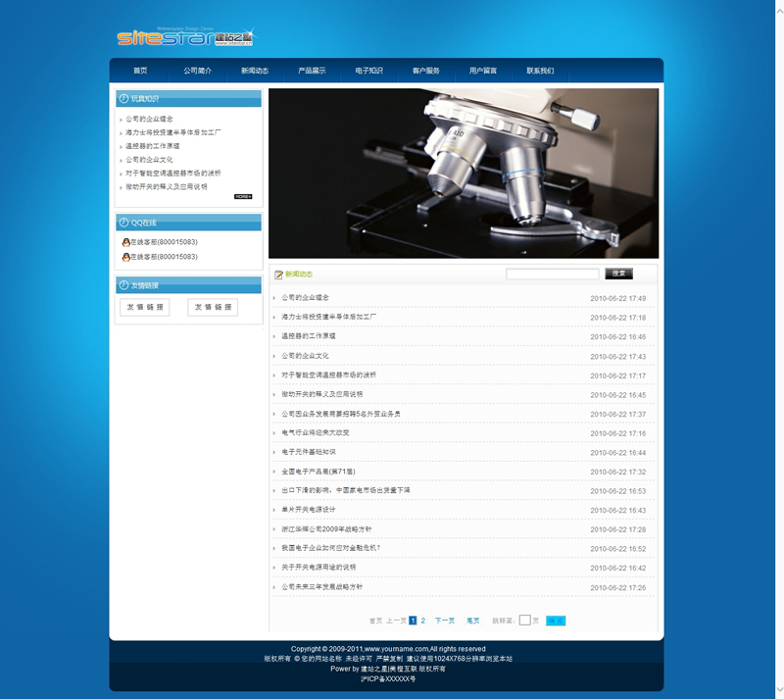
Task: Open the article 浙江华辉公司2009年战略方针
Action: coord(326,528)
